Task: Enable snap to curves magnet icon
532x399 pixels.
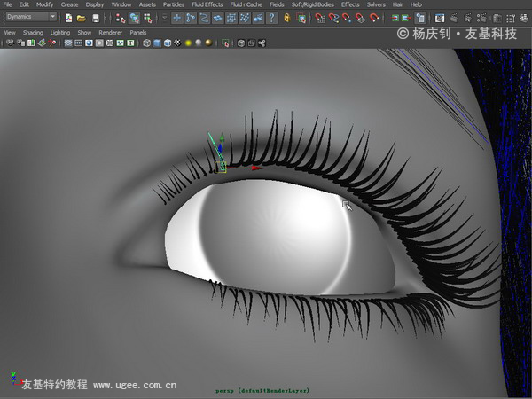Action: click(x=334, y=18)
